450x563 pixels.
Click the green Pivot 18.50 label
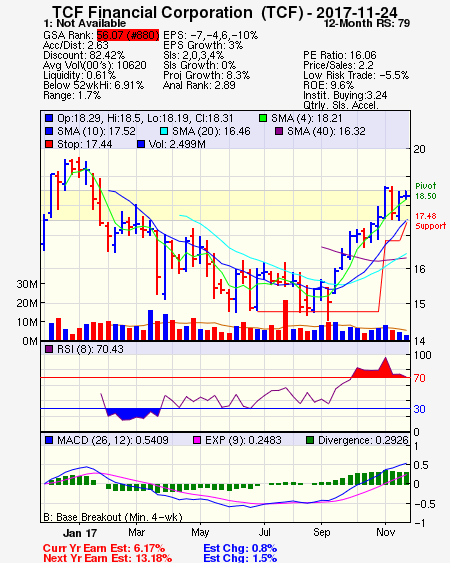pyautogui.click(x=426, y=191)
